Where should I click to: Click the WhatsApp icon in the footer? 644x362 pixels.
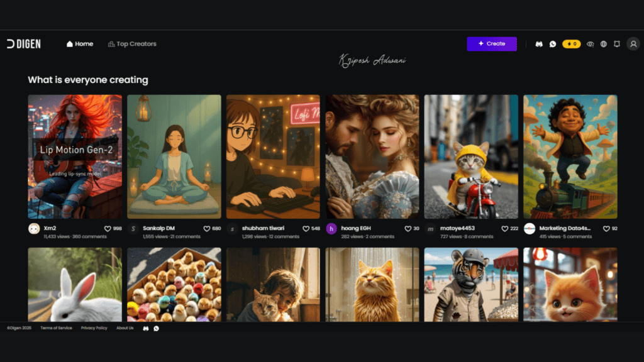point(155,328)
